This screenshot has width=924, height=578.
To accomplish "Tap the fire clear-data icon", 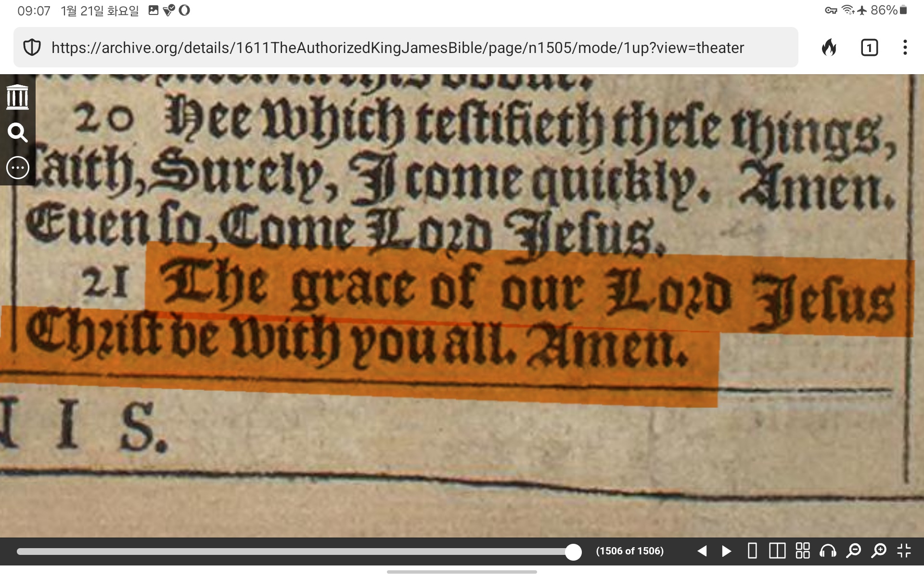I will [829, 48].
